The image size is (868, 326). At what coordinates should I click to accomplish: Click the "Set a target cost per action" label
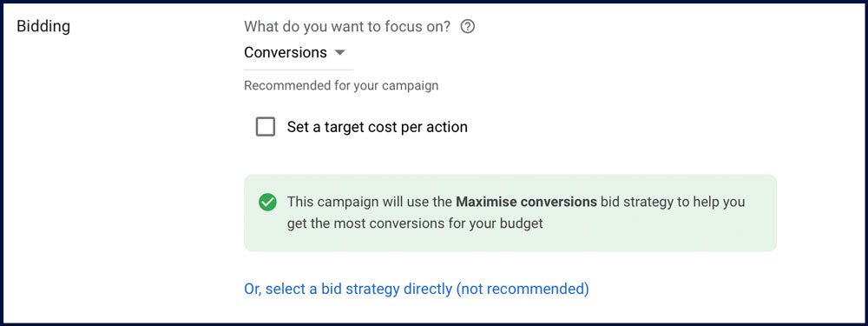coord(377,127)
